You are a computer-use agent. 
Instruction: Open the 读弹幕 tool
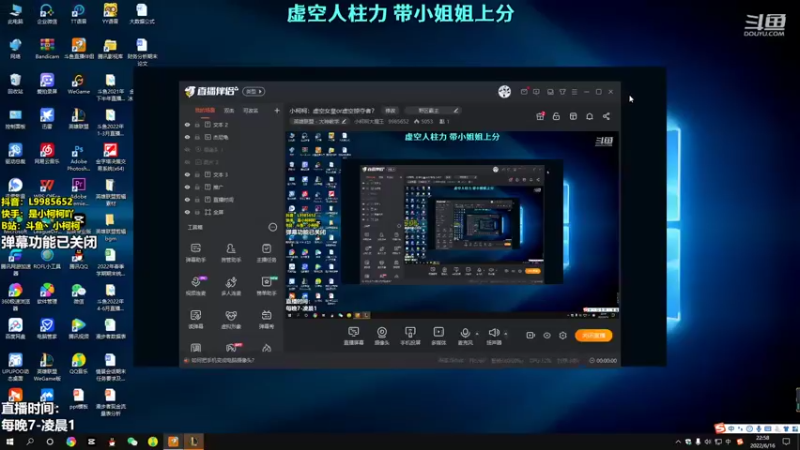(x=195, y=319)
